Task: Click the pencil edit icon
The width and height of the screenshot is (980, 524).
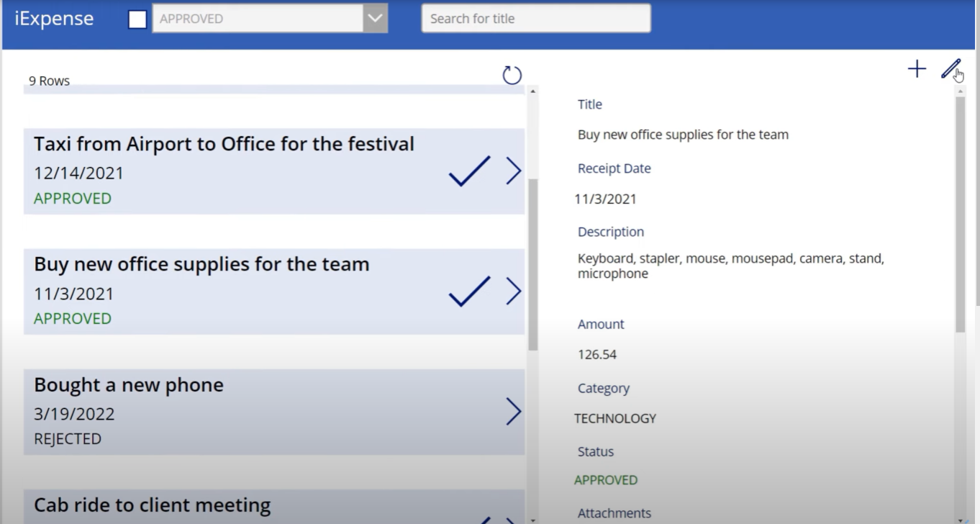Action: (950, 69)
